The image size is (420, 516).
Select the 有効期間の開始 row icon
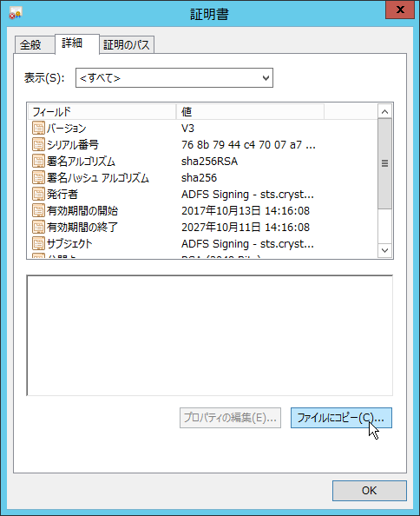38,210
